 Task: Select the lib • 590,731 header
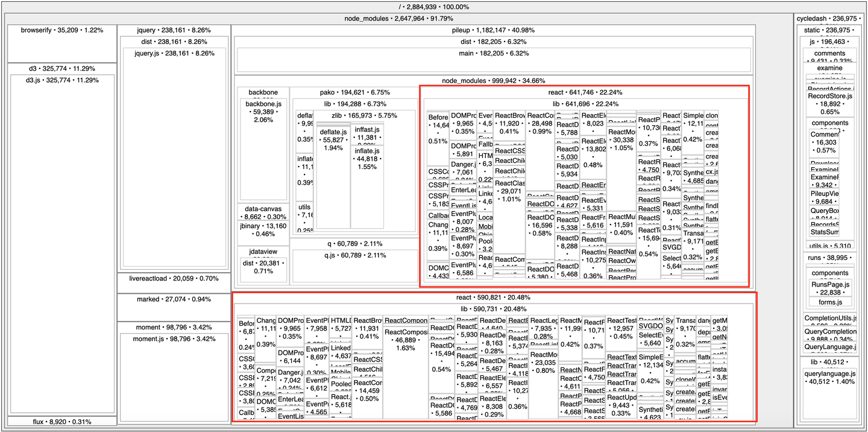pyautogui.click(x=493, y=309)
